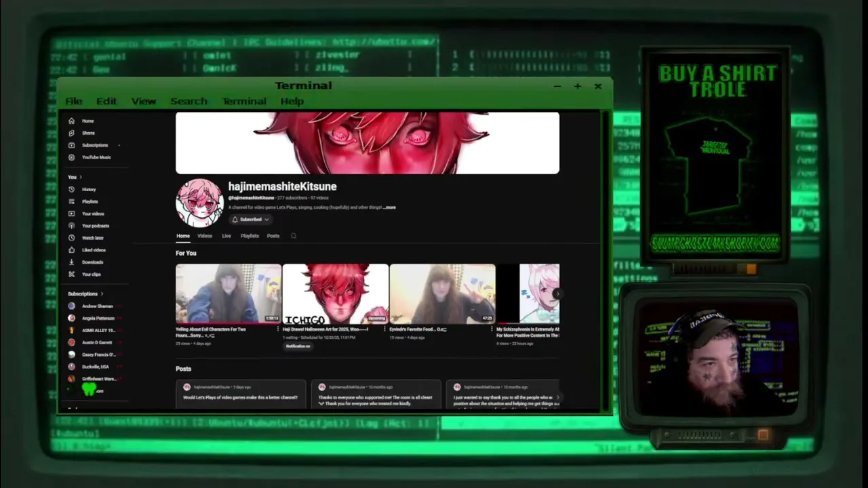Viewport: 868px width, 488px height.
Task: Open the Haji Draws! Halloween Art video title
Action: coord(325,329)
